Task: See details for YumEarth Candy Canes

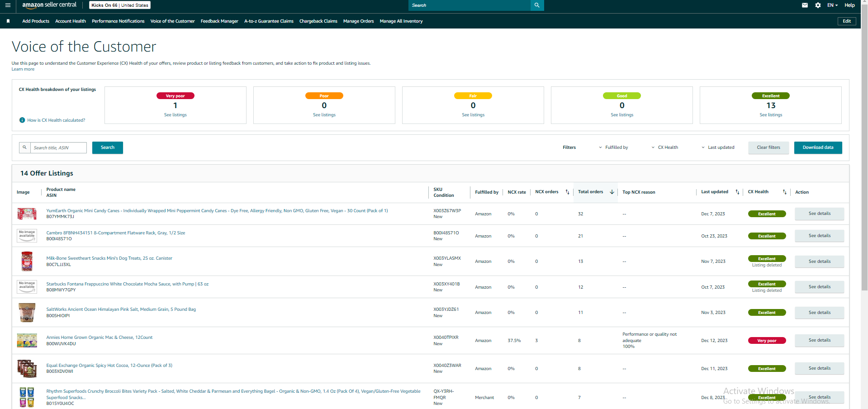Action: 820,214
